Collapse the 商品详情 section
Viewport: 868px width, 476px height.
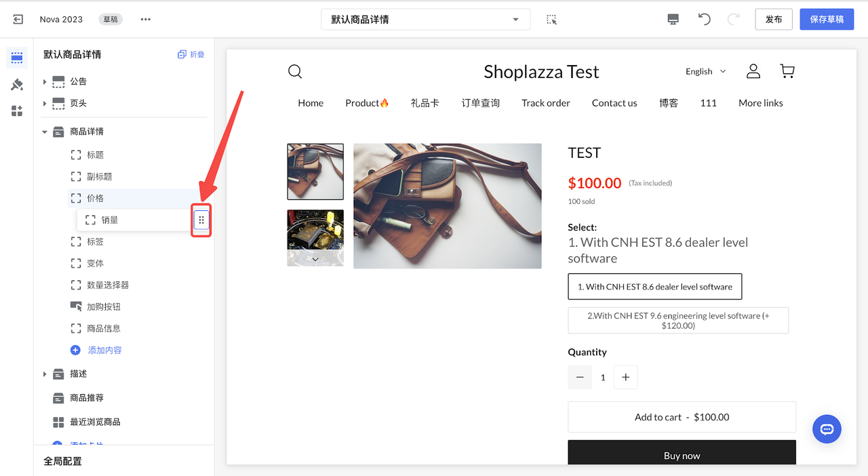click(45, 132)
